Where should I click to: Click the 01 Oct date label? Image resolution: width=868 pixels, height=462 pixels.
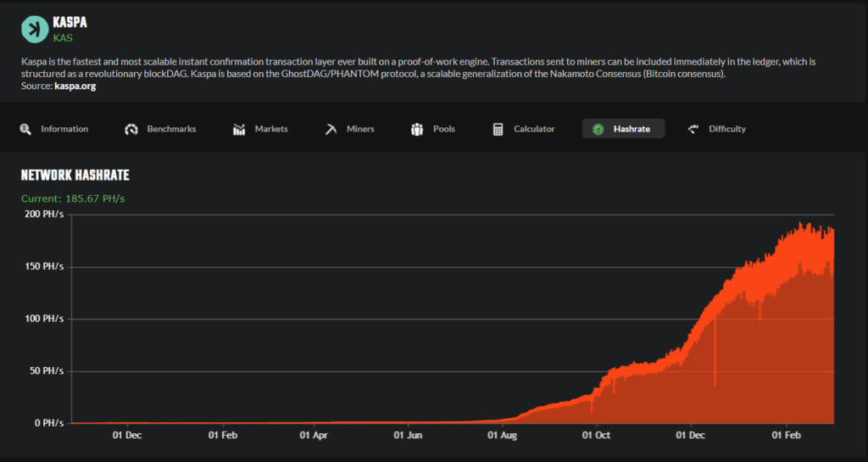point(596,436)
